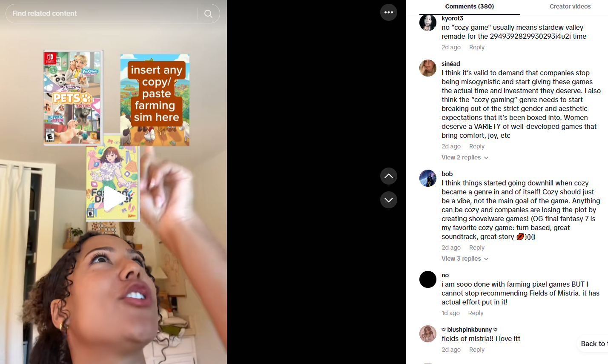This screenshot has height=364, width=608.
Task: Reply to the Fields of Mistria comment by no
Action: [x=476, y=313]
